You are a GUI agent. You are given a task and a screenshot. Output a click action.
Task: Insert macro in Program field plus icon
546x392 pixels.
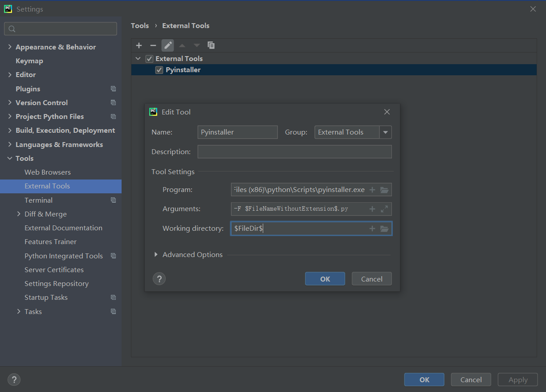(372, 190)
